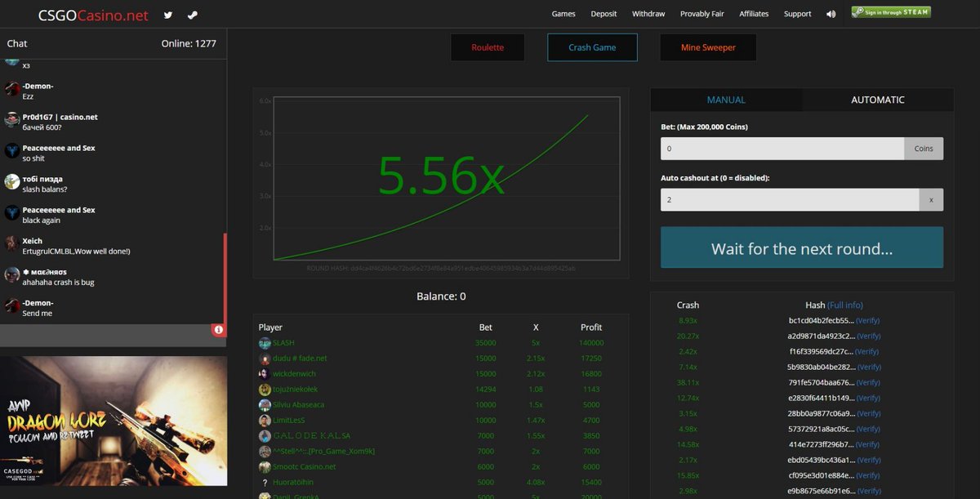This screenshot has width=980, height=499.
Task: Open dudu # fade.net avatar
Action: [265, 359]
